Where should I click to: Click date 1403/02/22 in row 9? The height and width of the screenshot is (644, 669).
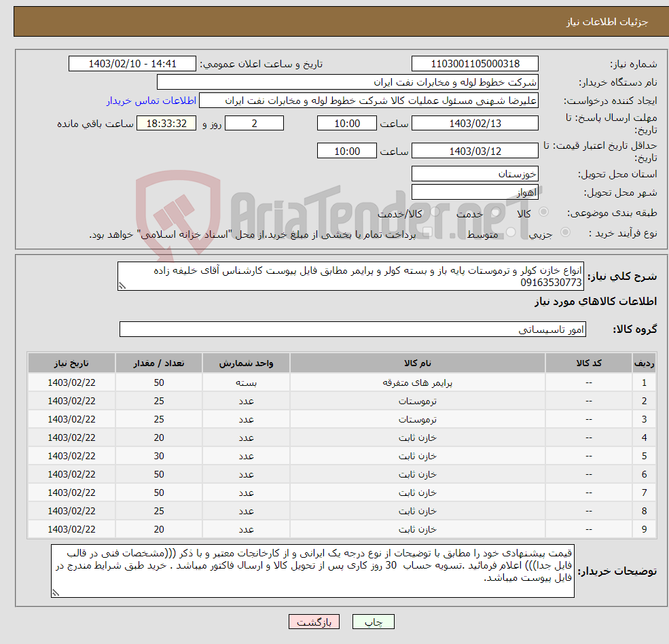pyautogui.click(x=72, y=530)
